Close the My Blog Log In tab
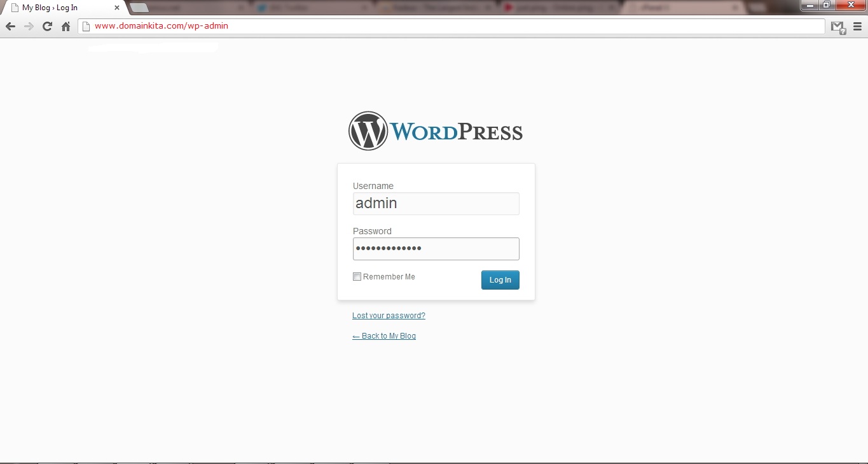 click(117, 8)
